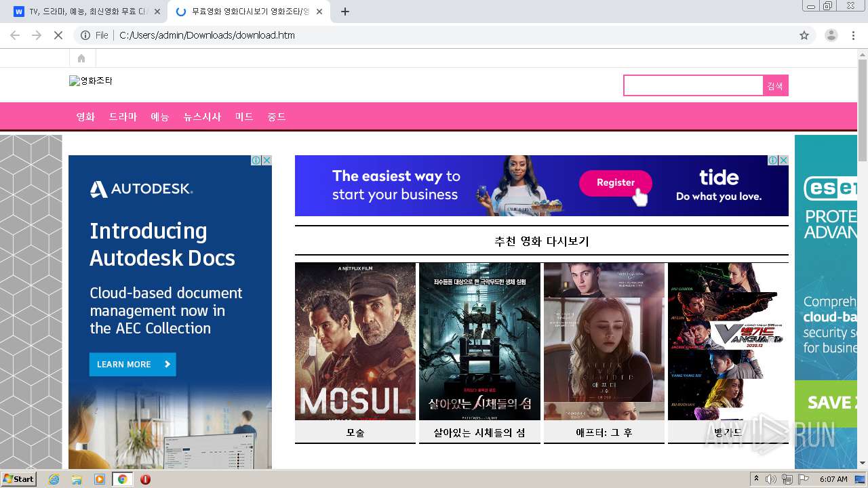Click Register in the tide banner ad
The width and height of the screenshot is (868, 488).
pyautogui.click(x=616, y=182)
